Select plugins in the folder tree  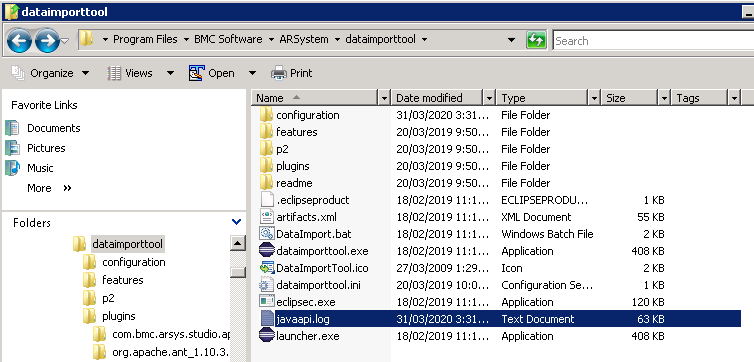[118, 316]
